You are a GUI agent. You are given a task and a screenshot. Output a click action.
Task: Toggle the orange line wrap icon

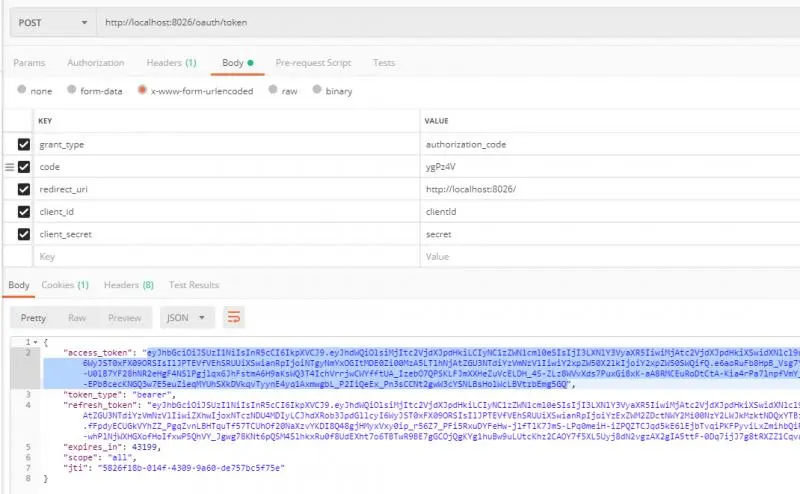234,318
